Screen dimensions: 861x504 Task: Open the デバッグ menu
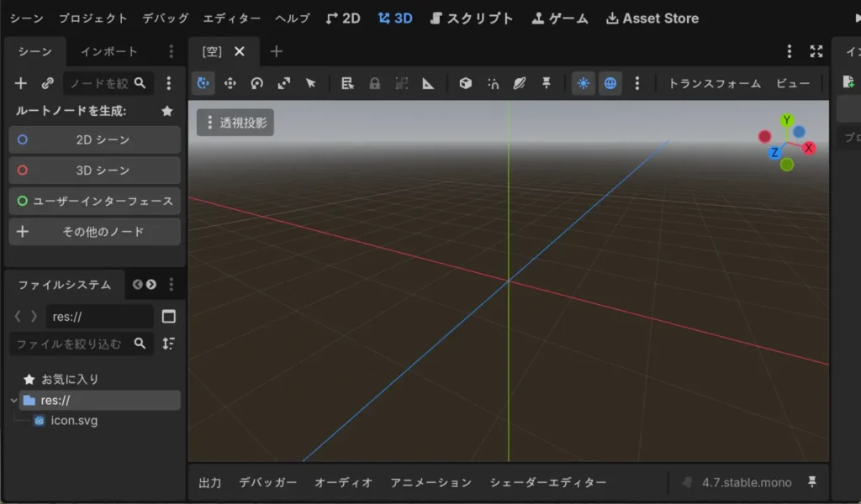166,18
